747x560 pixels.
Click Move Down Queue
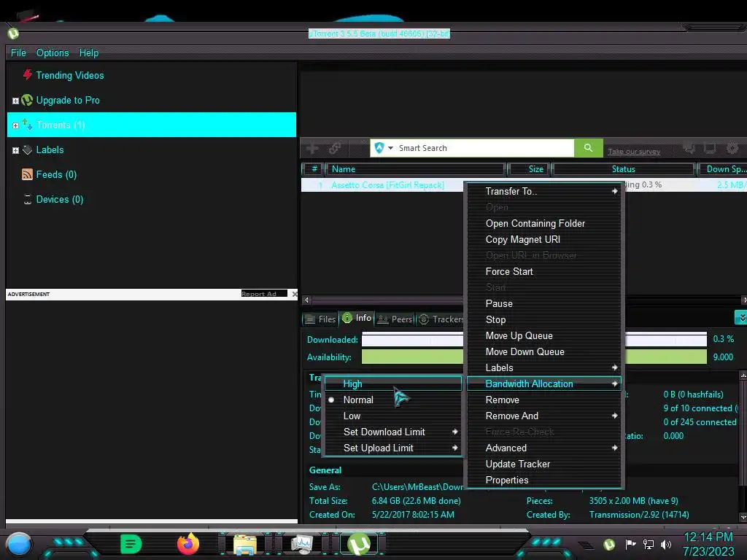pos(544,352)
